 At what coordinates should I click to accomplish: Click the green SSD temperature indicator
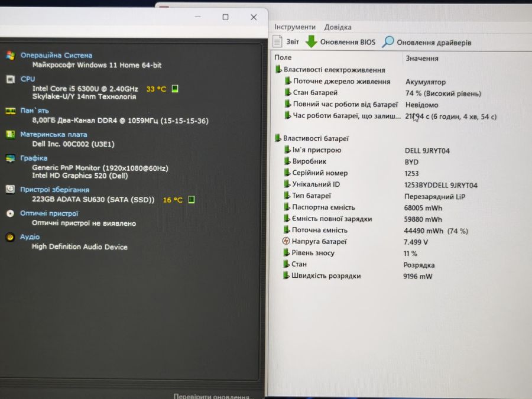pyautogui.click(x=192, y=200)
